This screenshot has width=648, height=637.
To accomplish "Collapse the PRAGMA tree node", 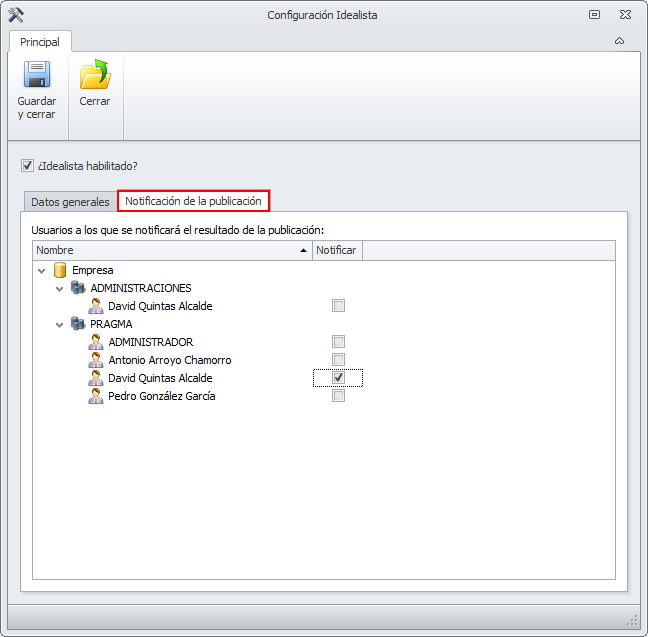I will coord(60,325).
